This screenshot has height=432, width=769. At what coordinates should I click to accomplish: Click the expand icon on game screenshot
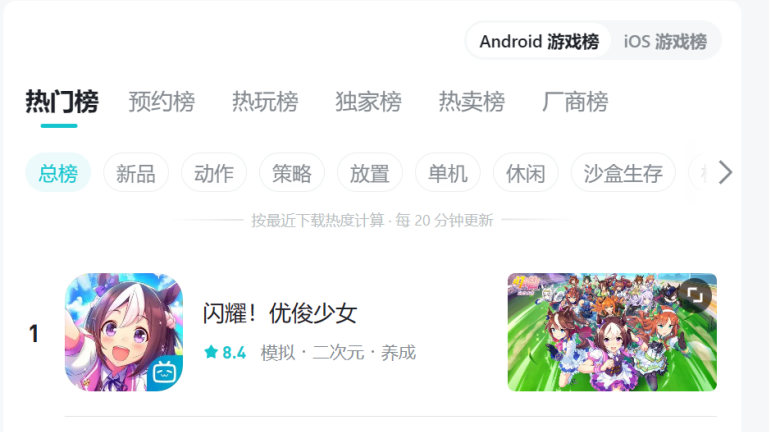click(695, 295)
